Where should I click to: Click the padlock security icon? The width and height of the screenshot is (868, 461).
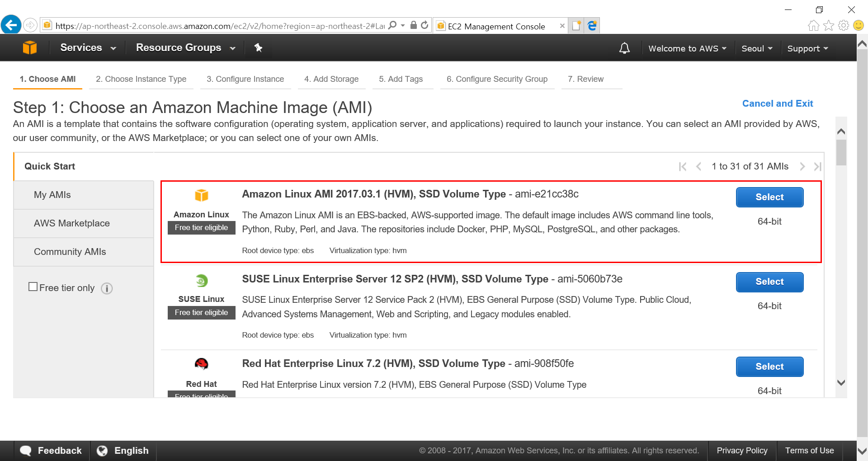point(413,25)
